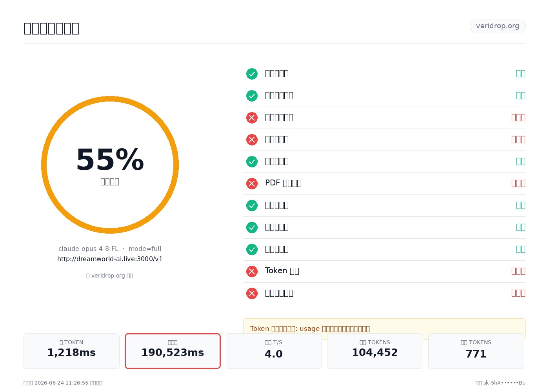Click the red X icon beside PDF row
The image size is (549, 392).
(x=252, y=183)
